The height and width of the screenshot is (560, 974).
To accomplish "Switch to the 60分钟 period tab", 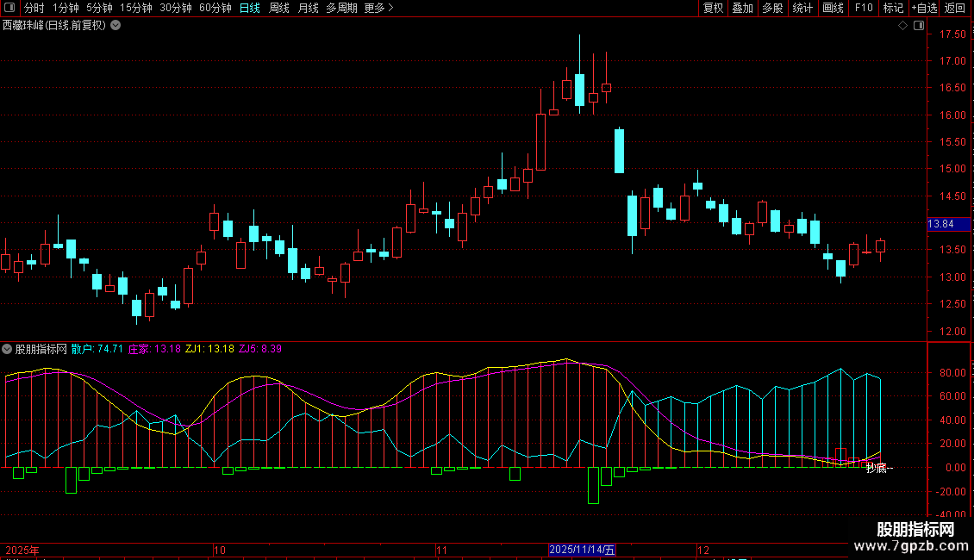I will [x=215, y=8].
